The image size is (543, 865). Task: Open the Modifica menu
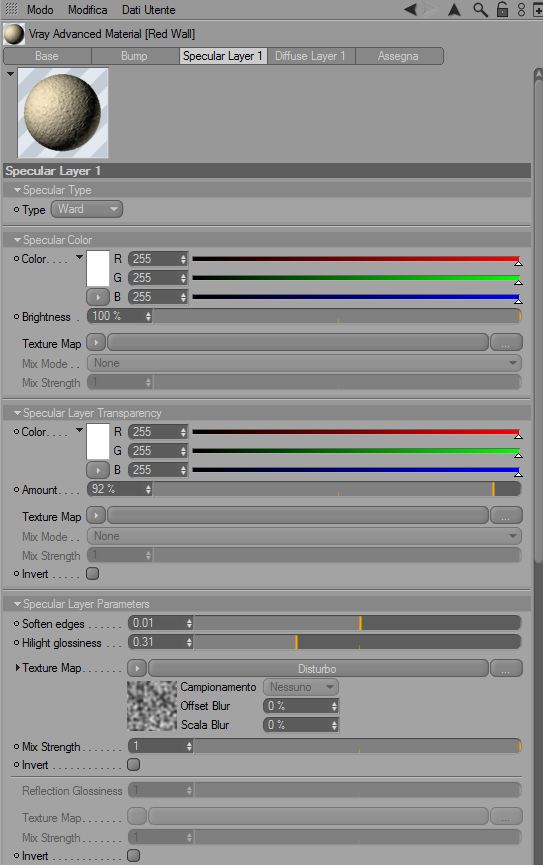pyautogui.click(x=87, y=10)
